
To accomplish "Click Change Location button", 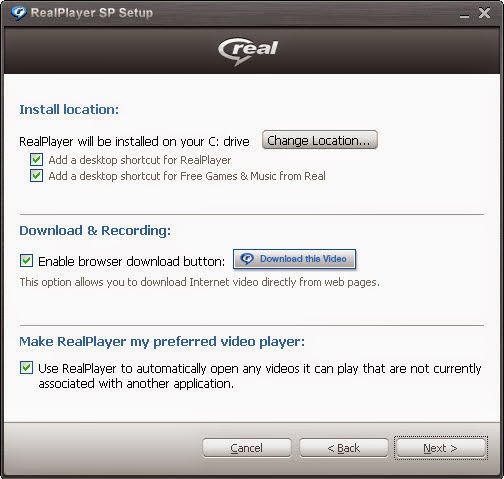I will pyautogui.click(x=320, y=140).
